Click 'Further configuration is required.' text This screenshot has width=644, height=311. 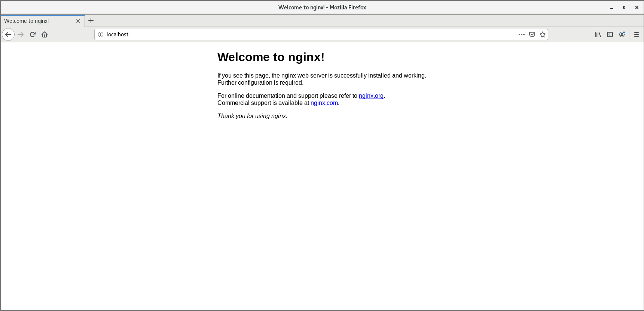(x=260, y=83)
